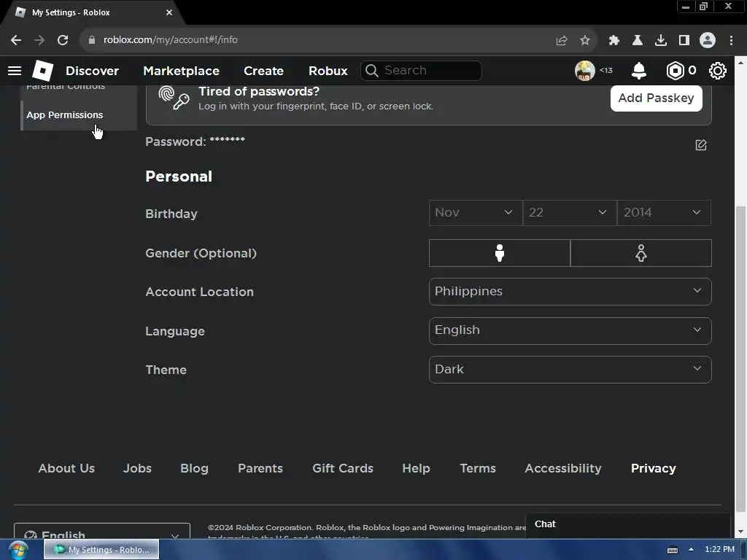Screen dimensions: 747x560
Task: Click the taskbar clock 1:22 PM
Action: pos(719,549)
